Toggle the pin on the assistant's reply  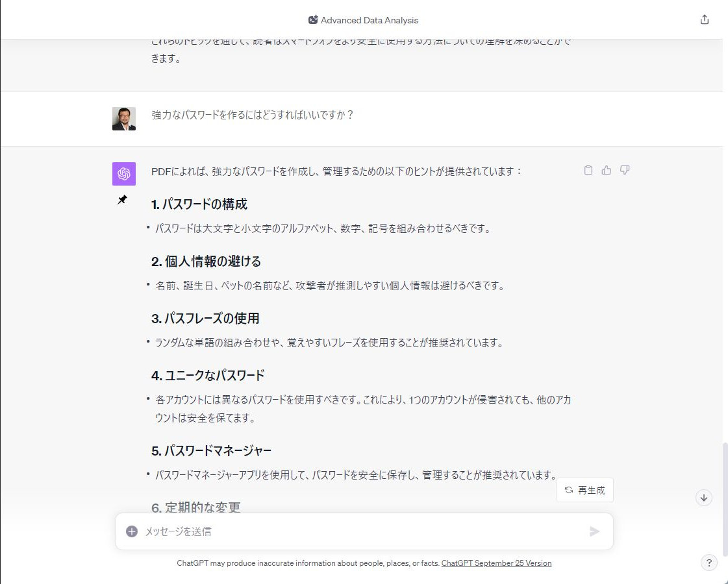[123, 200]
